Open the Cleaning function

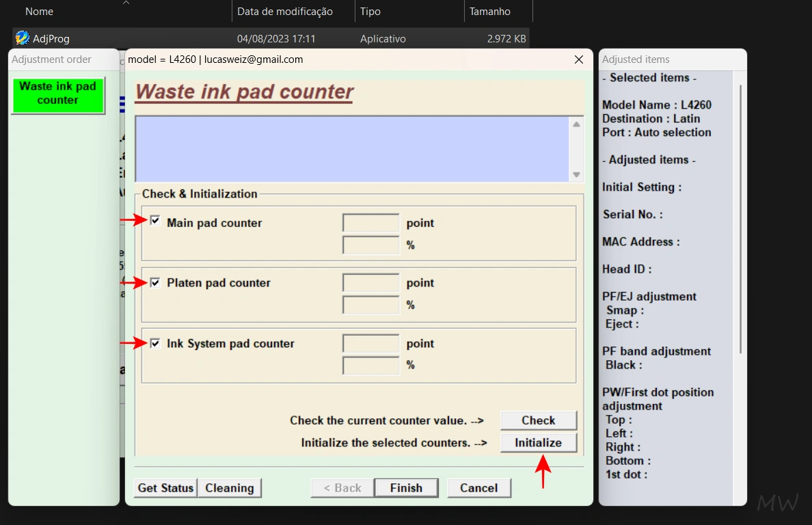click(x=230, y=488)
